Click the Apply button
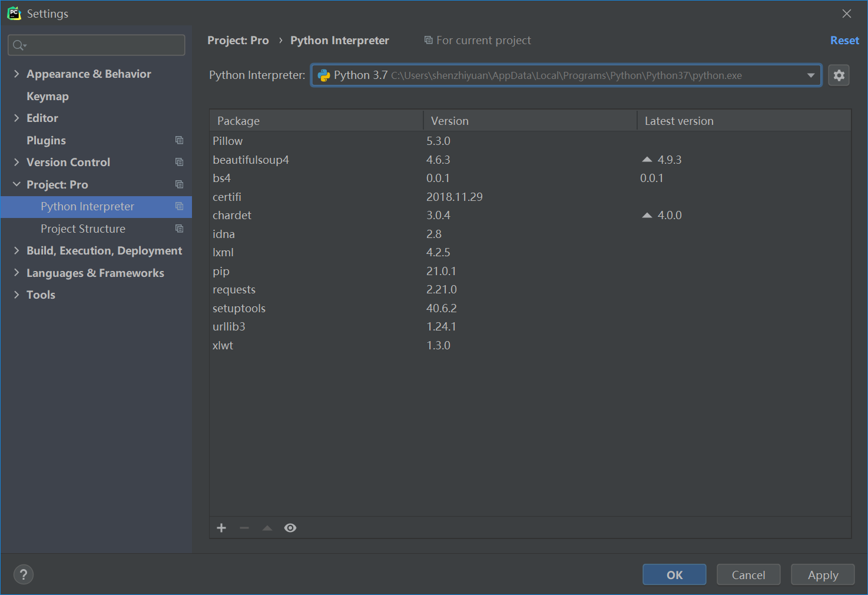 pyautogui.click(x=823, y=574)
